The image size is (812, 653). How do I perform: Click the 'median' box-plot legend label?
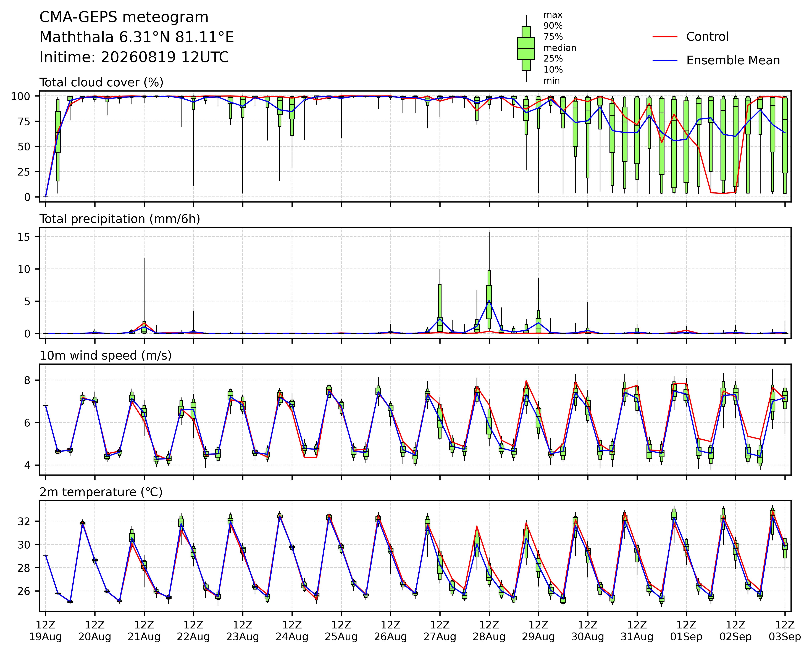point(560,48)
